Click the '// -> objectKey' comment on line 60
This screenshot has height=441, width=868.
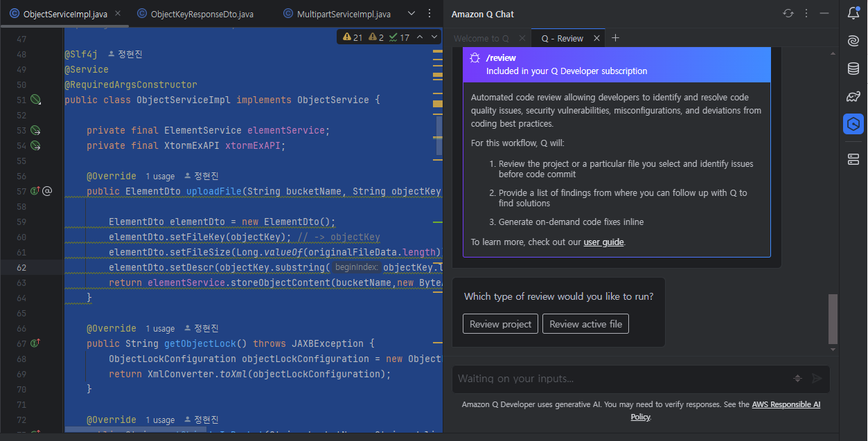(x=338, y=237)
